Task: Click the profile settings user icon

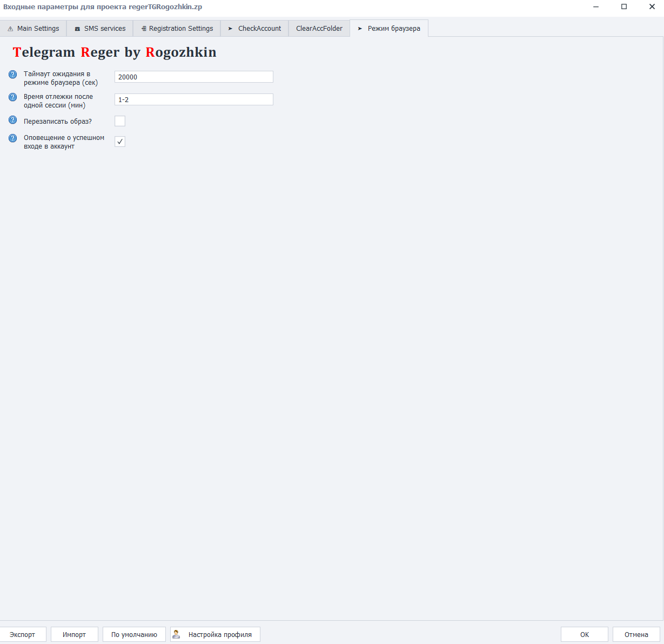Action: click(176, 634)
